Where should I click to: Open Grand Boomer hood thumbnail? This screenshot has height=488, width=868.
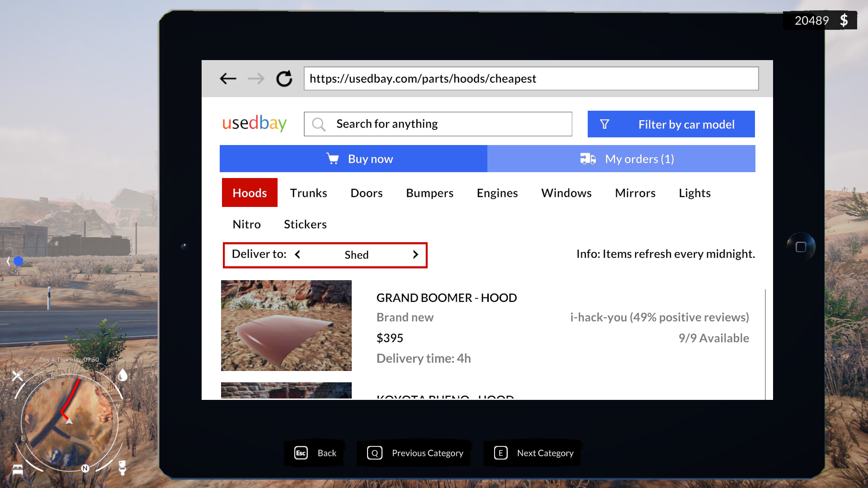[x=286, y=325]
